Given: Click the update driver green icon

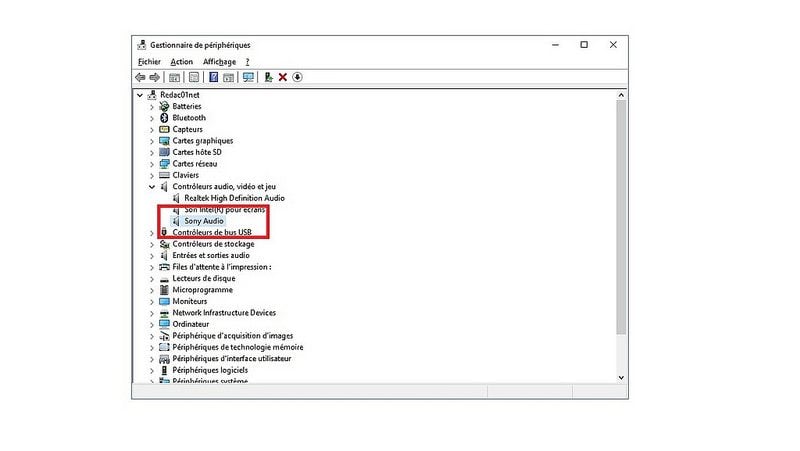Looking at the screenshot, I should tap(268, 77).
